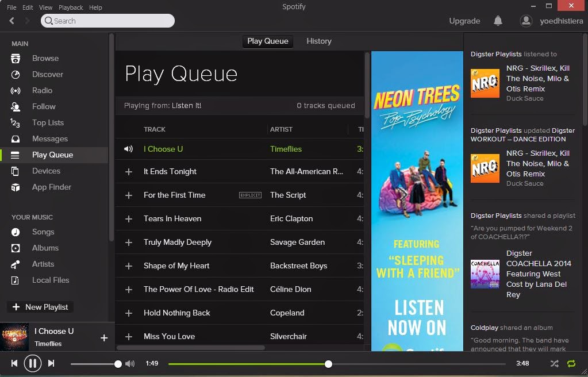The height and width of the screenshot is (377, 588).
Task: Click Upgrade in the top bar
Action: pos(464,21)
